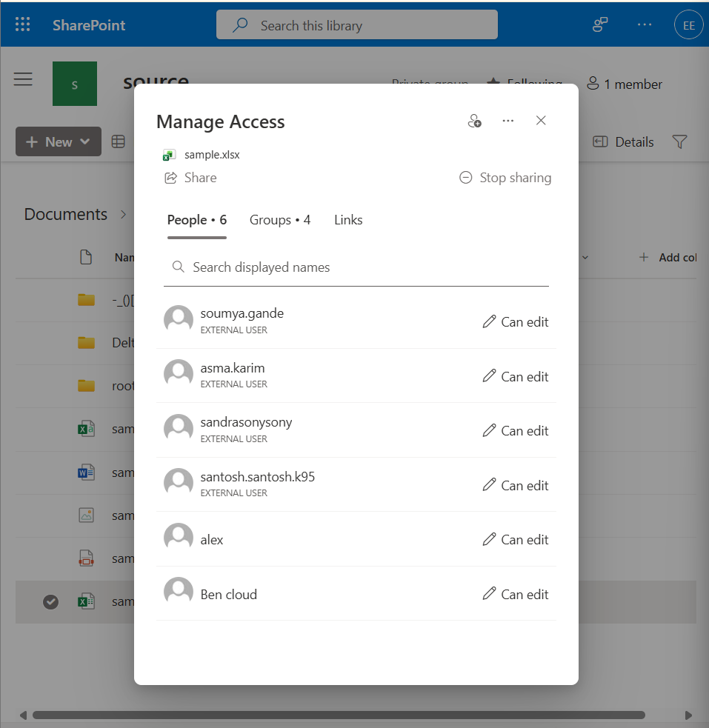
Task: Open Ben cloud's Can edit dropdown
Action: 516,594
